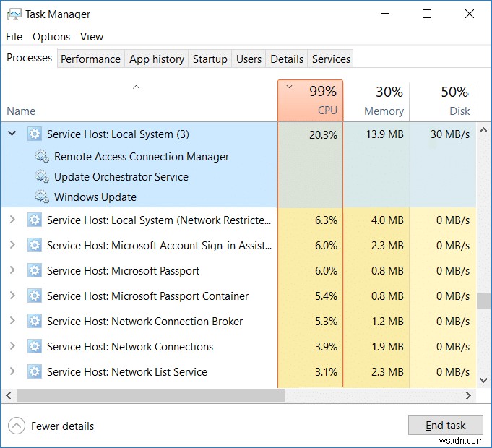Screen dimensions: 492x448
Task: Click the 1.9 MB memory value
Action: point(387,347)
